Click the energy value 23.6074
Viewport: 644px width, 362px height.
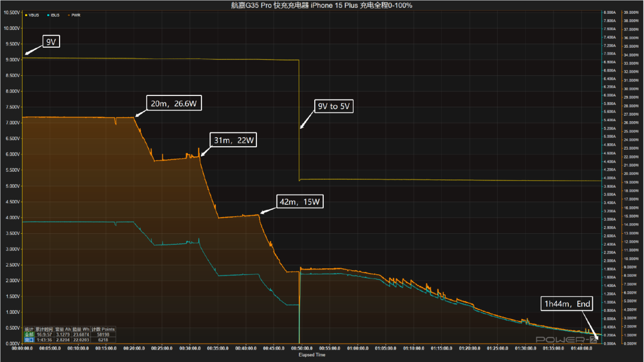[81, 335]
